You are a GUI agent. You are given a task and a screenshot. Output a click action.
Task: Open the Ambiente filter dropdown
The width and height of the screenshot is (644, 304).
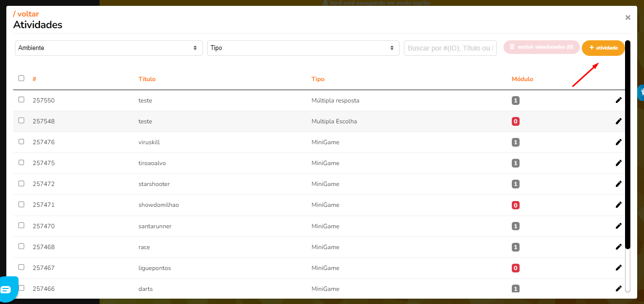pos(109,48)
